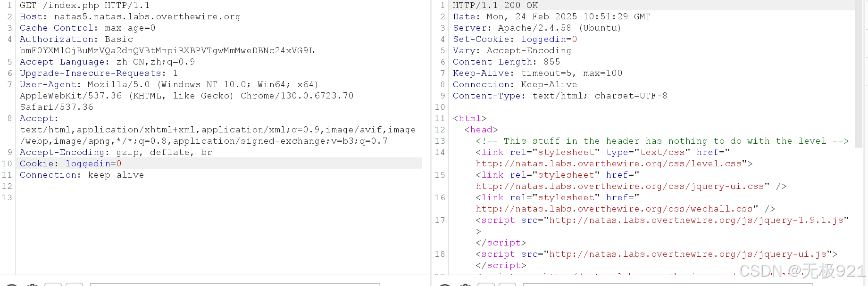Click the <head> tag in the response
This screenshot has width=868, height=286.
(481, 130)
